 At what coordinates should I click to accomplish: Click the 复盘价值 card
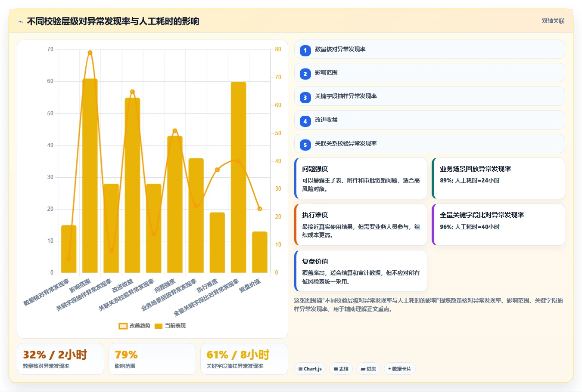coord(361,271)
